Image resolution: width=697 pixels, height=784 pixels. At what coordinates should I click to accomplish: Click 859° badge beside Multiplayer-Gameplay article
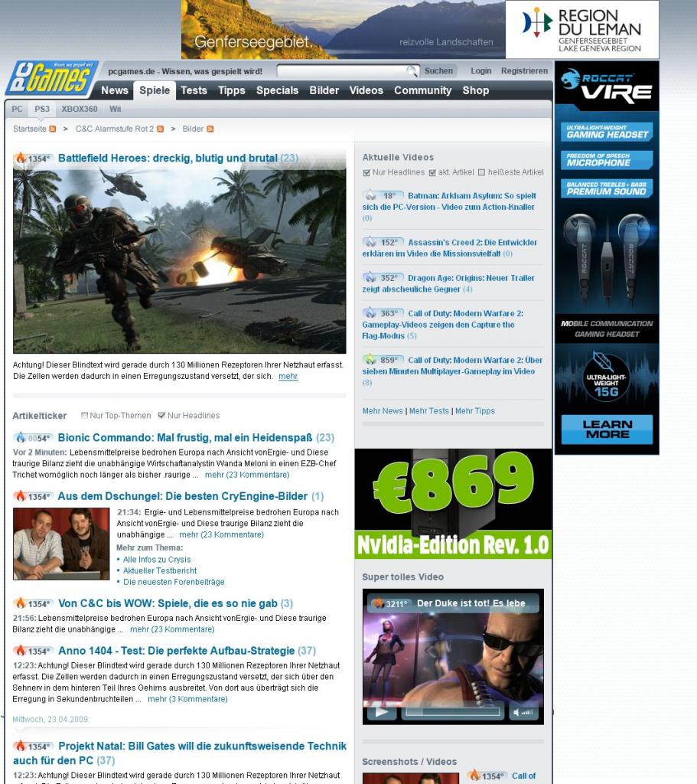(383, 360)
